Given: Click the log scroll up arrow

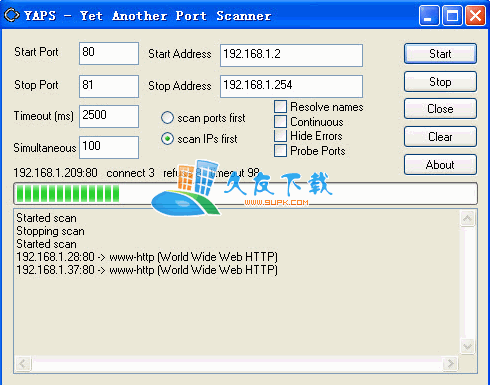Looking at the screenshot, I should 467,218.
